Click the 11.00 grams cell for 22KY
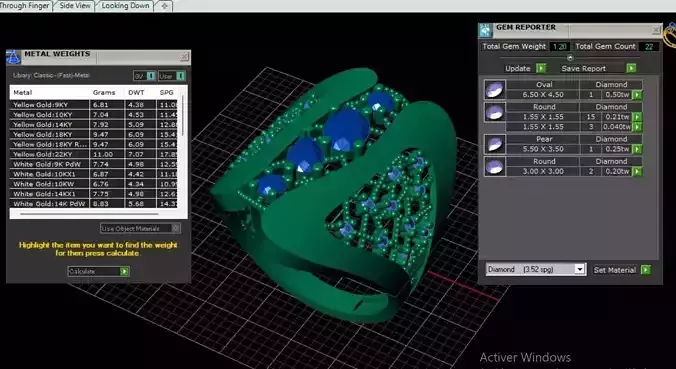Screen dimensions: 676x369 (x=107, y=154)
